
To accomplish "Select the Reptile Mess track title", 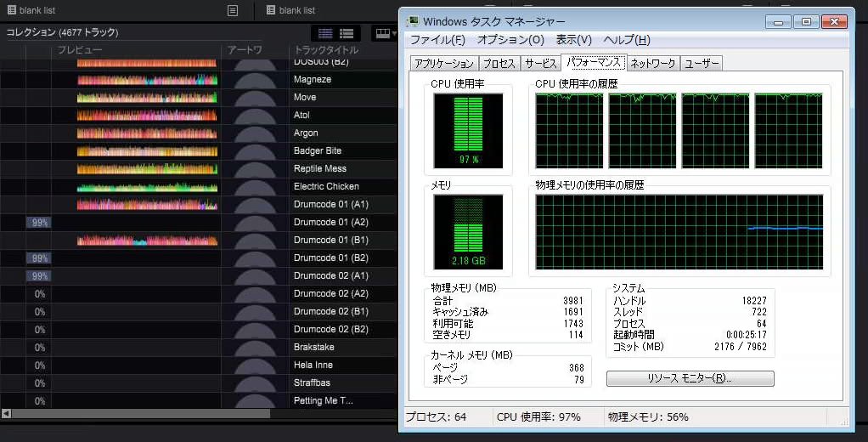I will [319, 168].
